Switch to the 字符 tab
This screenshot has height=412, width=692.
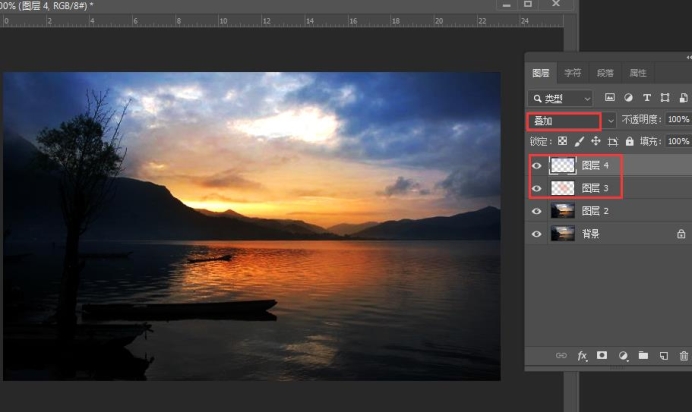[x=572, y=73]
